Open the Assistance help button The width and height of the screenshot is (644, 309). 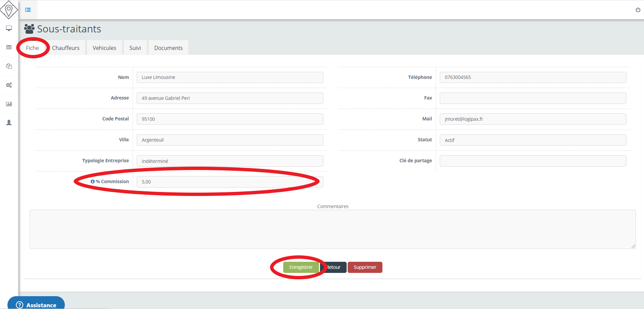click(36, 304)
